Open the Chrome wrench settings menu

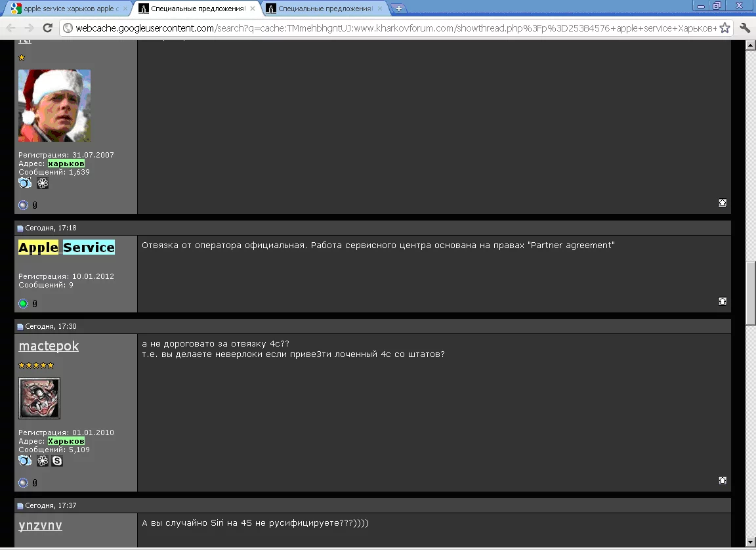pos(744,28)
